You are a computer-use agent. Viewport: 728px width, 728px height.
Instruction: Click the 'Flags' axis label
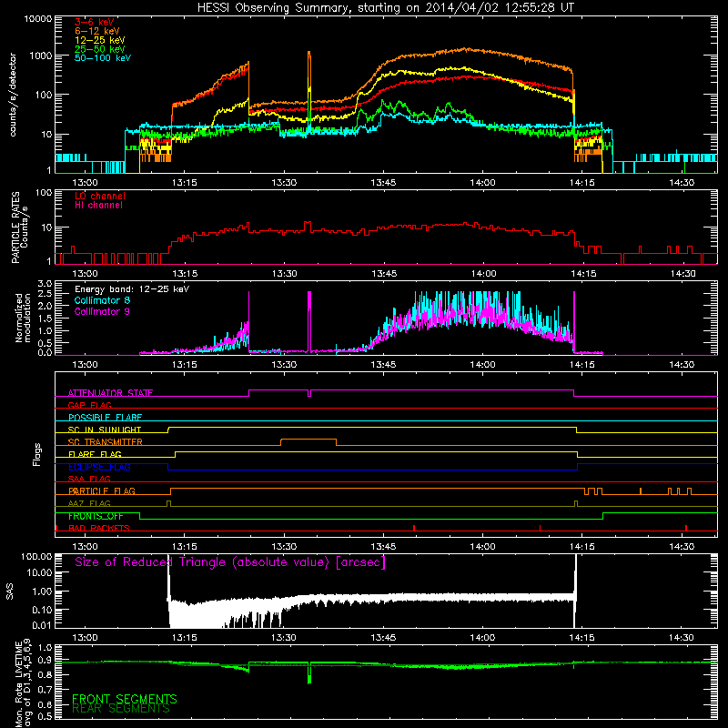[36, 454]
